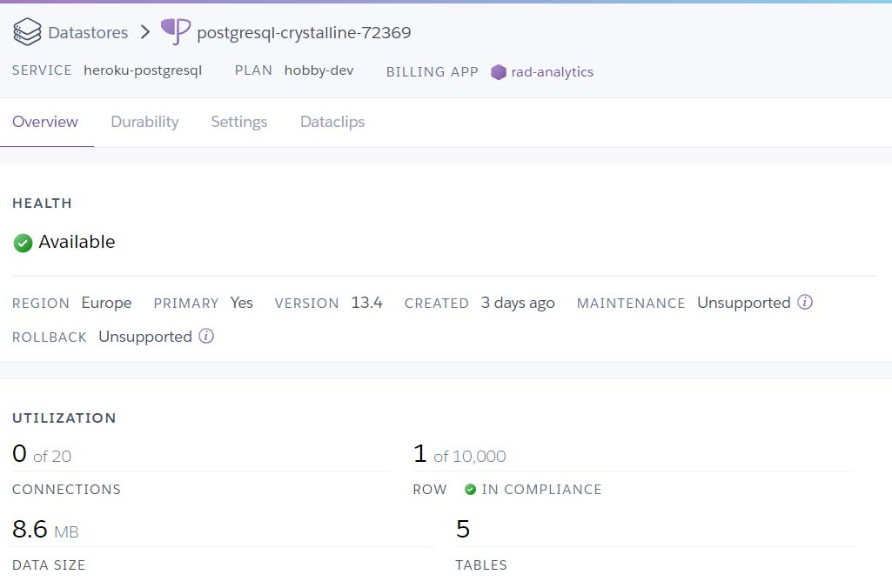Open the Datastores breadcrumb link

(88, 33)
